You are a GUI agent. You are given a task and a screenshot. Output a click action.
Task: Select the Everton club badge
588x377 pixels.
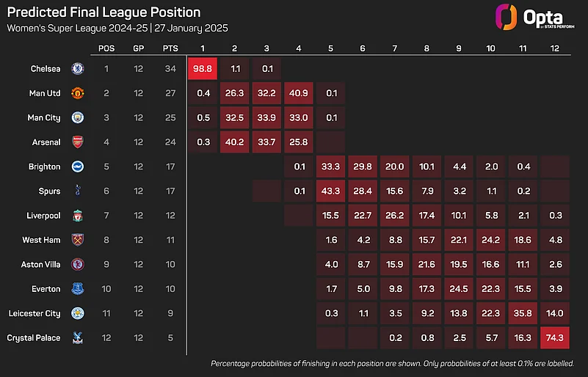(x=77, y=289)
